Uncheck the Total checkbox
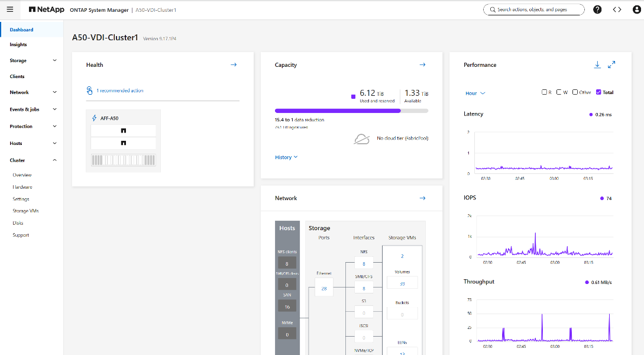Image resolution: width=644 pixels, height=355 pixels. 598,92
